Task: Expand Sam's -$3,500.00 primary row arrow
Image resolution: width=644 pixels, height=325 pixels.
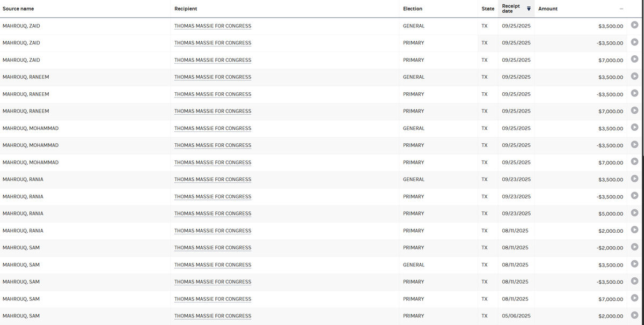Action: point(635,281)
